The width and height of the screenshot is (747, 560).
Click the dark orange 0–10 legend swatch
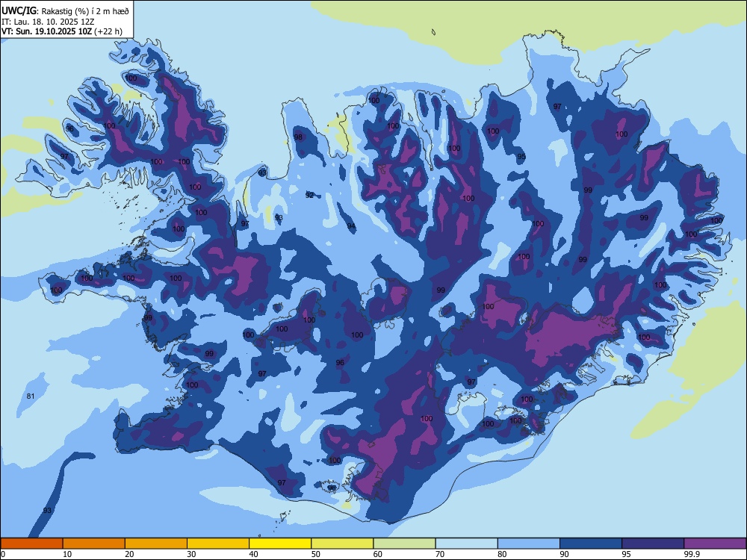coord(31,544)
